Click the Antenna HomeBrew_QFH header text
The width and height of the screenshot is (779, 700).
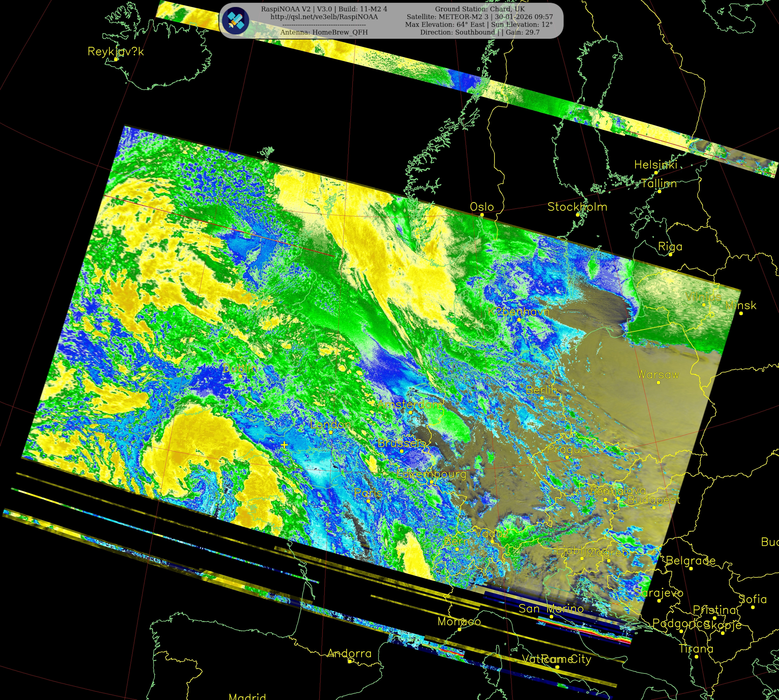(x=324, y=32)
